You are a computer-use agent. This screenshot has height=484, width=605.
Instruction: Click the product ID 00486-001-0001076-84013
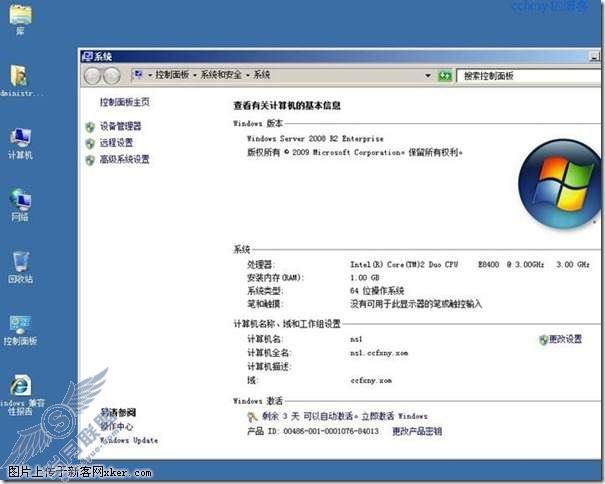[331, 431]
